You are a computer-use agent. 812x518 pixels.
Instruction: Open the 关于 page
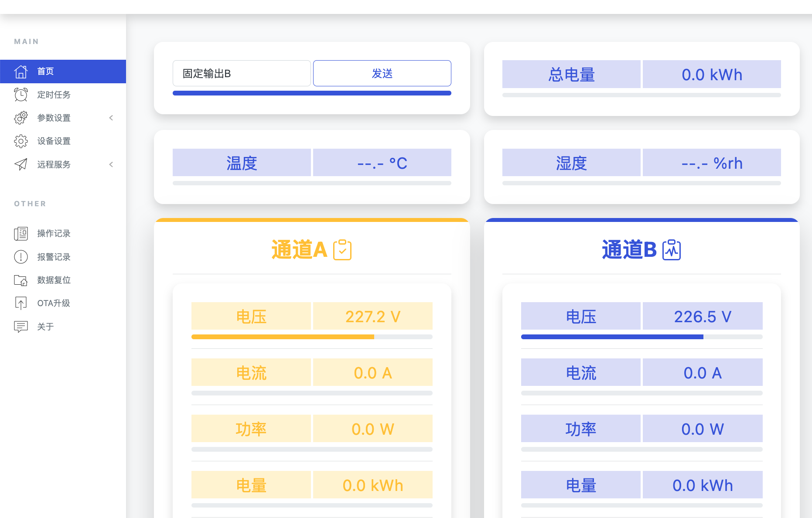(63, 327)
